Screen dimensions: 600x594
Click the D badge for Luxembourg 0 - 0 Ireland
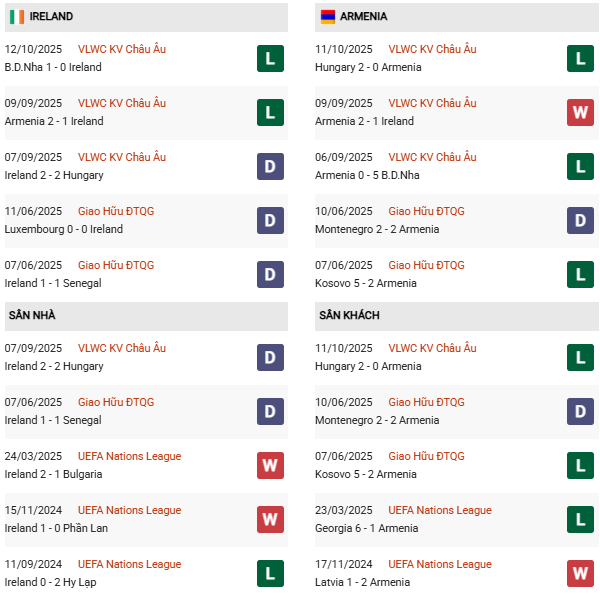coord(270,221)
